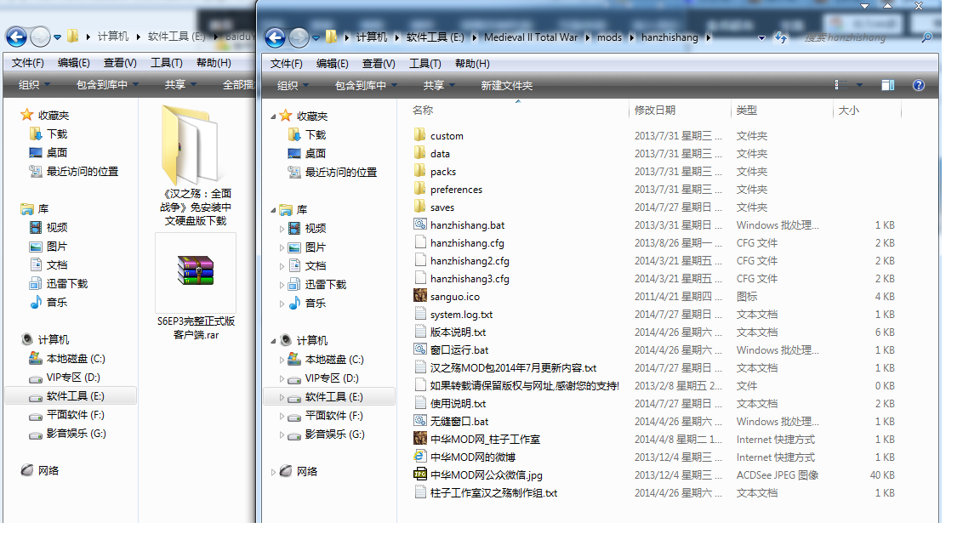980x551 pixels.
Task: Open the sanguo.ico icon file
Action: pos(454,297)
